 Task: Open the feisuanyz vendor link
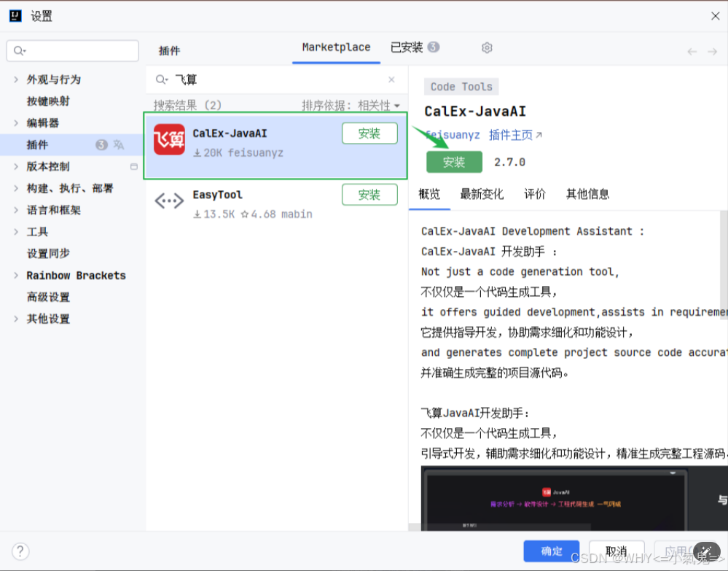point(453,135)
